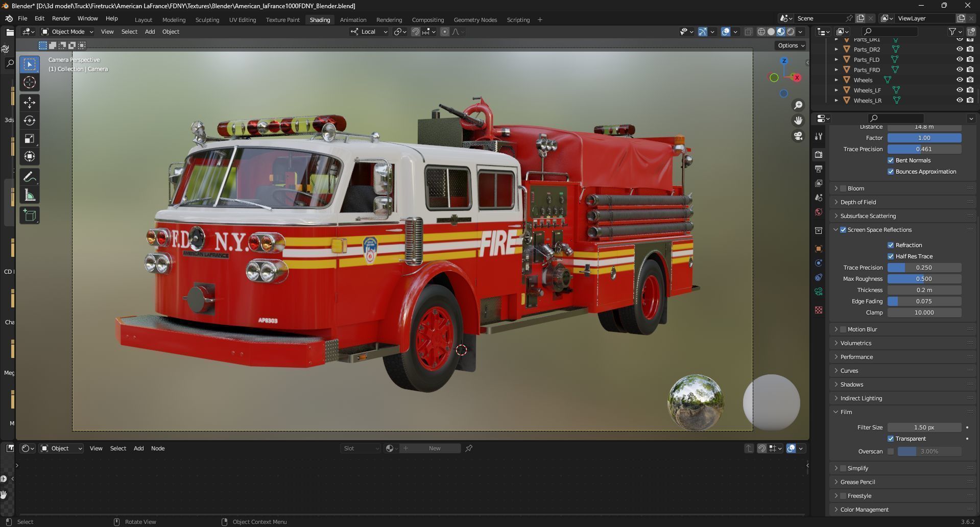Select the Measure tool
This screenshot has width=980, height=527.
click(x=30, y=195)
